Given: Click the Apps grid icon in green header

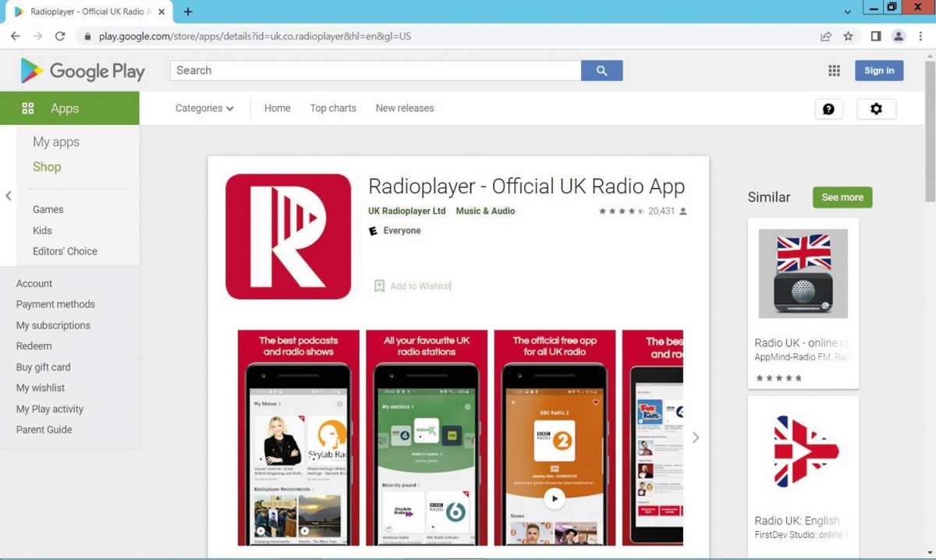Looking at the screenshot, I should pyautogui.click(x=28, y=108).
